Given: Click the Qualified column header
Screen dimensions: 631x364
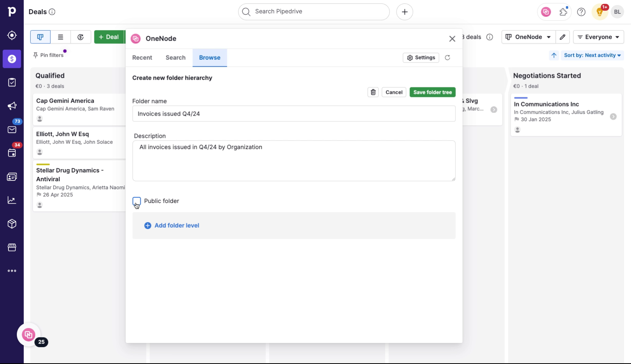Looking at the screenshot, I should point(50,76).
